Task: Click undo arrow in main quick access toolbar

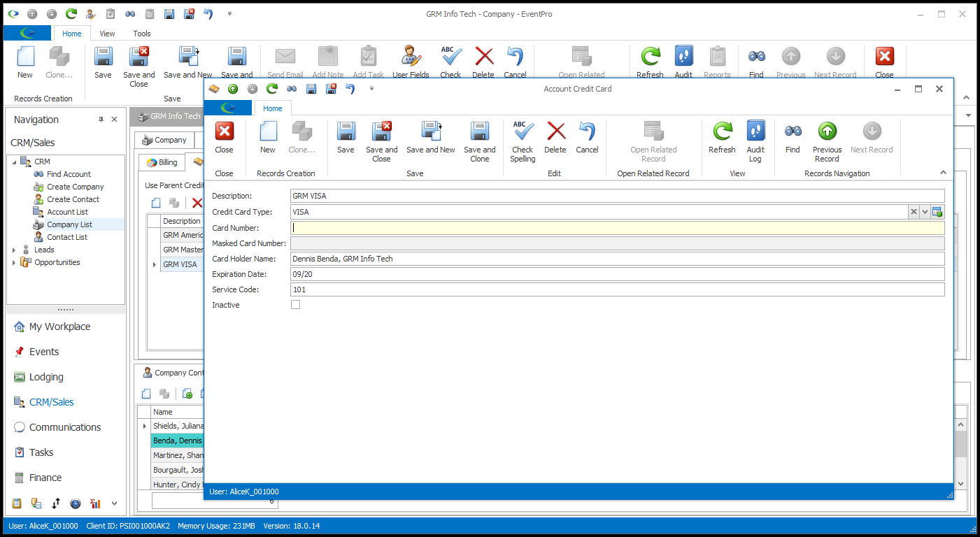Action: pyautogui.click(x=208, y=14)
